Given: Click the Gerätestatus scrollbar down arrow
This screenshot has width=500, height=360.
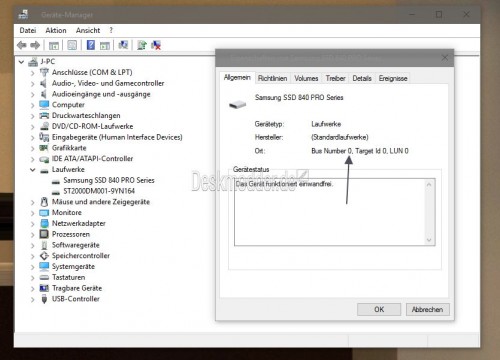Looking at the screenshot, I should pyautogui.click(x=429, y=240).
